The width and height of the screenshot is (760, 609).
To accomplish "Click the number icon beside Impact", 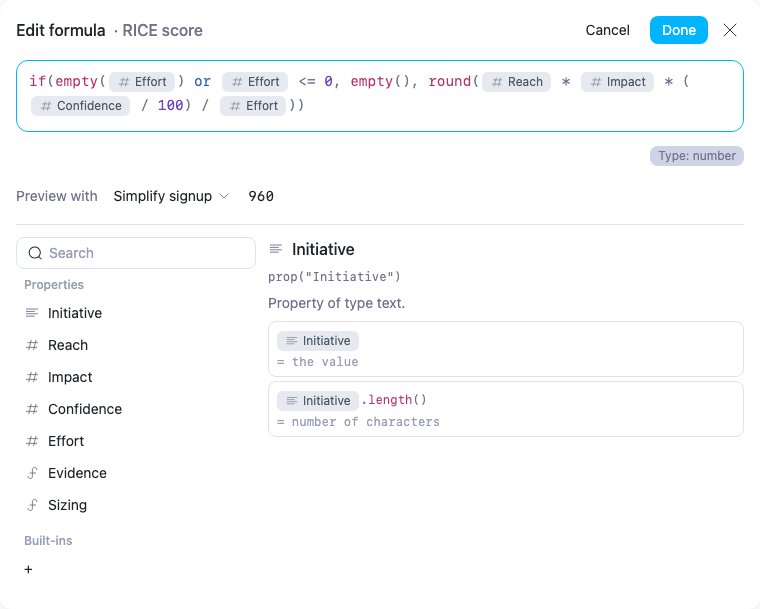I will 32,377.
